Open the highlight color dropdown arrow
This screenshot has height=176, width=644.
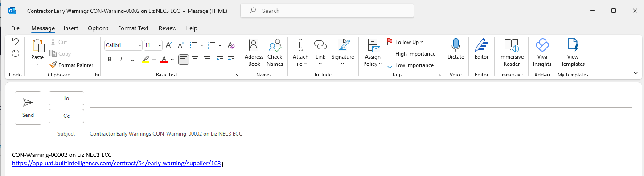point(154,59)
